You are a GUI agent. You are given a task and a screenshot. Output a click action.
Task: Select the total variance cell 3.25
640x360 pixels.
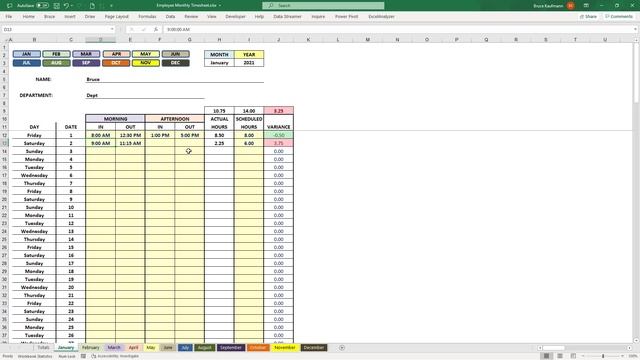[x=279, y=111]
